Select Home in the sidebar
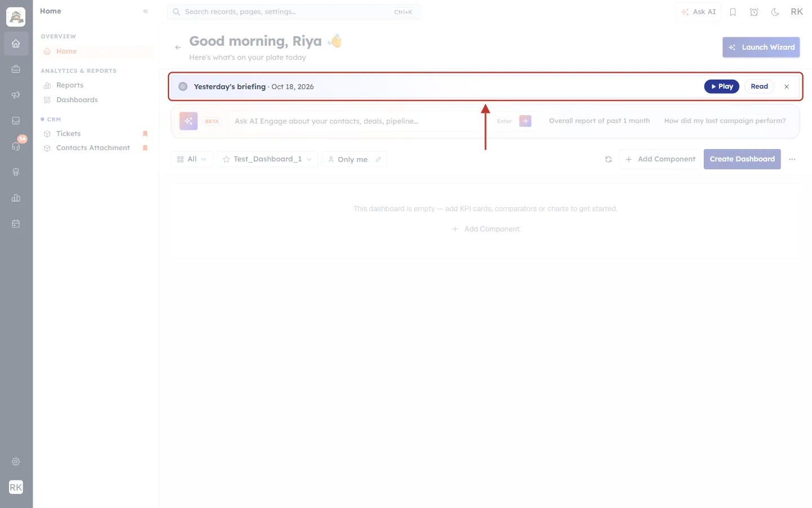The image size is (812, 508). (x=97, y=51)
